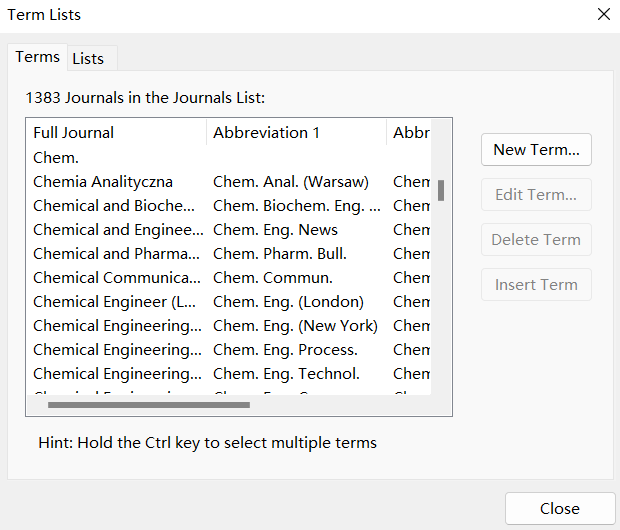Select the Terms tab
620x530 pixels.
(x=38, y=57)
